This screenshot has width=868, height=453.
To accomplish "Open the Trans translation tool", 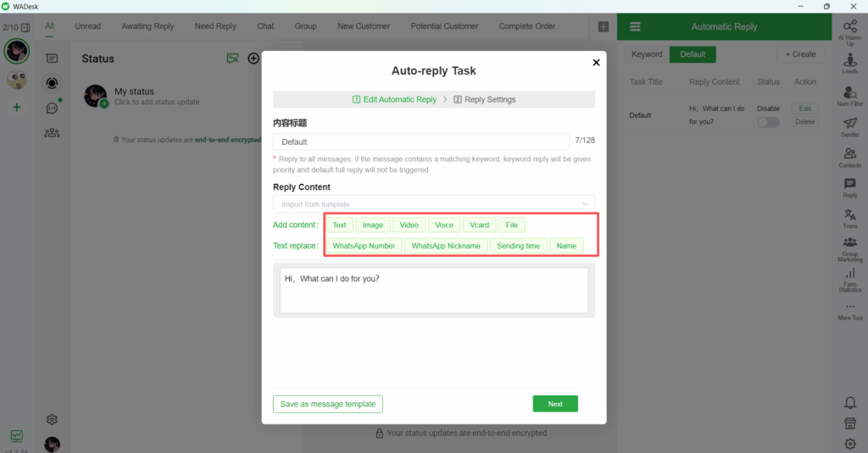I will point(849,219).
